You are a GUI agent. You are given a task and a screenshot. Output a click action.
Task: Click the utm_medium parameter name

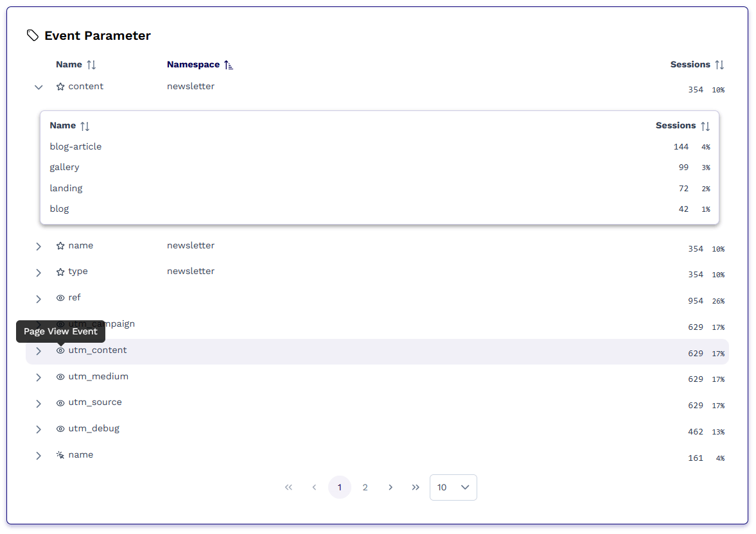pyautogui.click(x=98, y=376)
